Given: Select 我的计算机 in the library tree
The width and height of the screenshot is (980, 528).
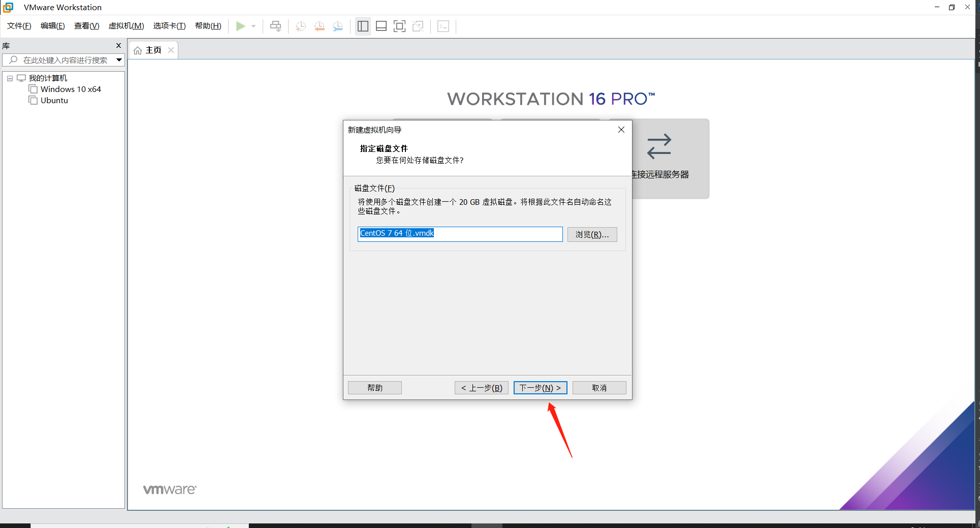Looking at the screenshot, I should click(x=48, y=78).
